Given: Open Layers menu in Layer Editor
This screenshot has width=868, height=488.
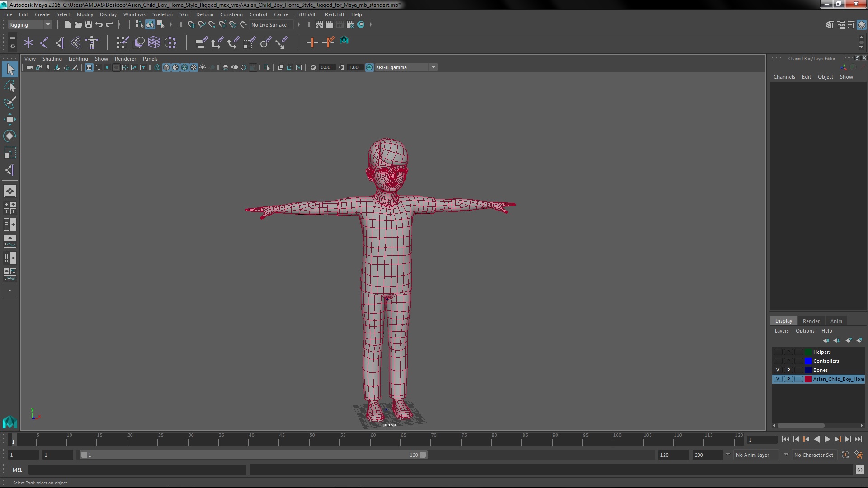Looking at the screenshot, I should point(781,331).
